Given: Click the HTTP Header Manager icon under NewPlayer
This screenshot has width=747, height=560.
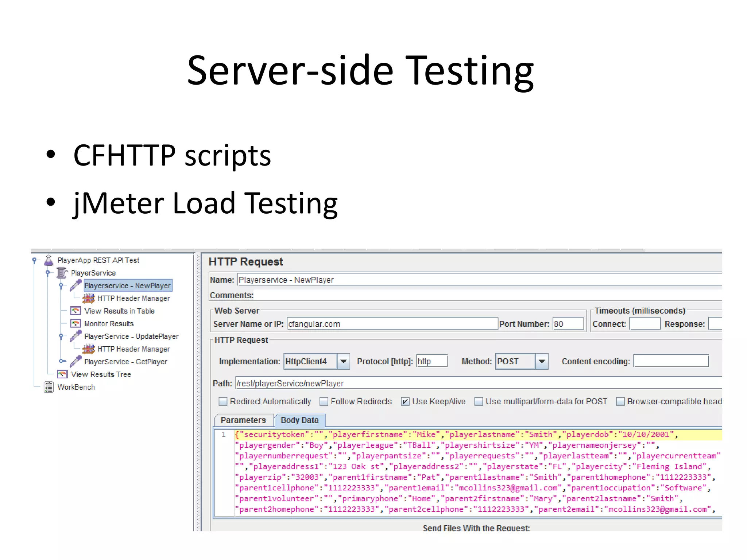Looking at the screenshot, I should tap(89, 298).
